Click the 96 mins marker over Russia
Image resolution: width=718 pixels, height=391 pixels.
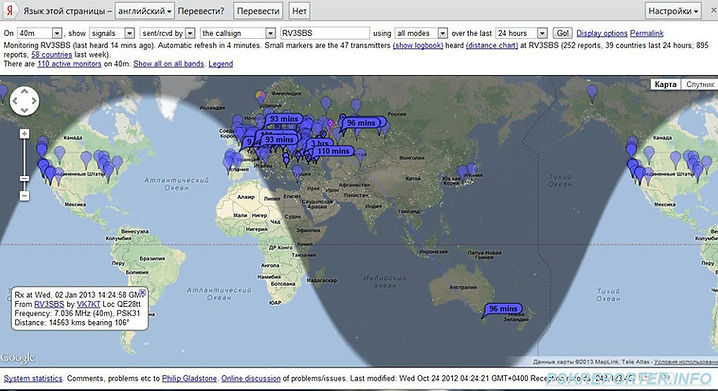coord(361,123)
